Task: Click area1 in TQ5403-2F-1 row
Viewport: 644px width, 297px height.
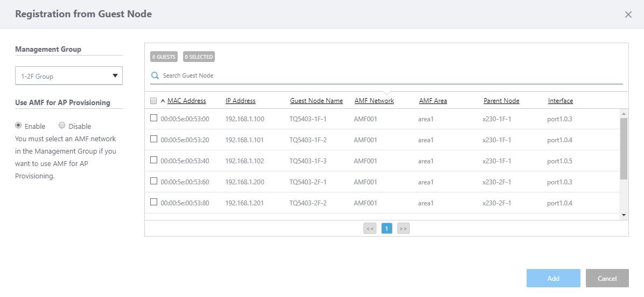Action: point(426,182)
